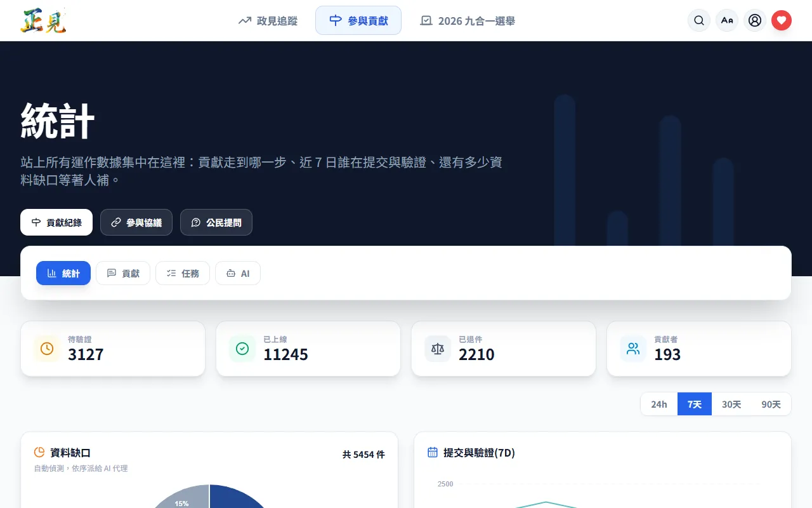This screenshot has width=812, height=508.
Task: Switch to the 貢獻 tab
Action: [x=123, y=273]
